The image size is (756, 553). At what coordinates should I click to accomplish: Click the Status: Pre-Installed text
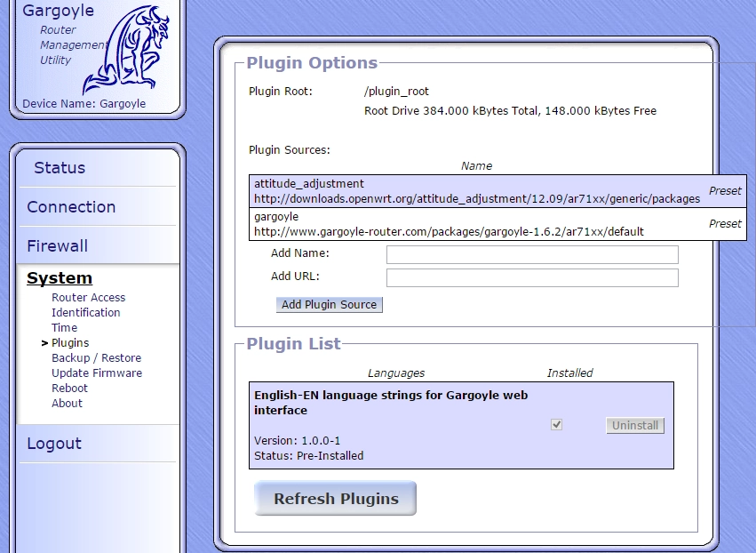click(308, 456)
